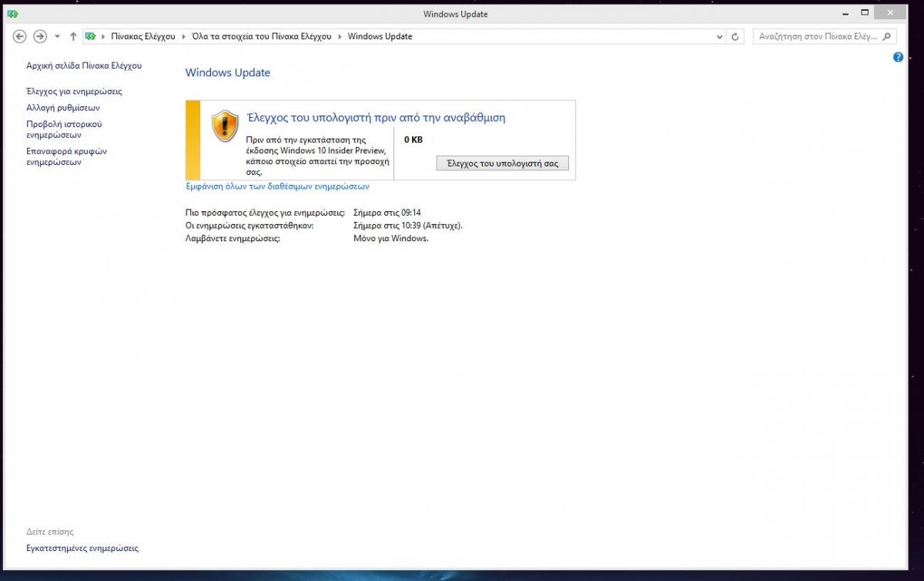Click the window system icon in title bar
This screenshot has height=581, width=924.
[12, 14]
